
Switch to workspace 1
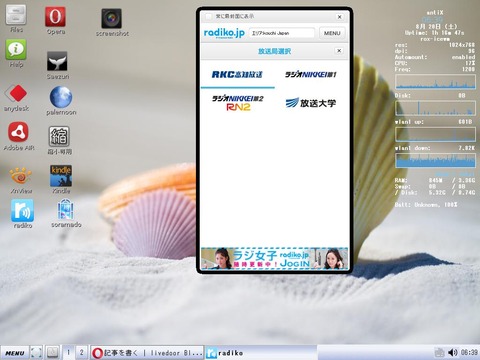(69, 352)
